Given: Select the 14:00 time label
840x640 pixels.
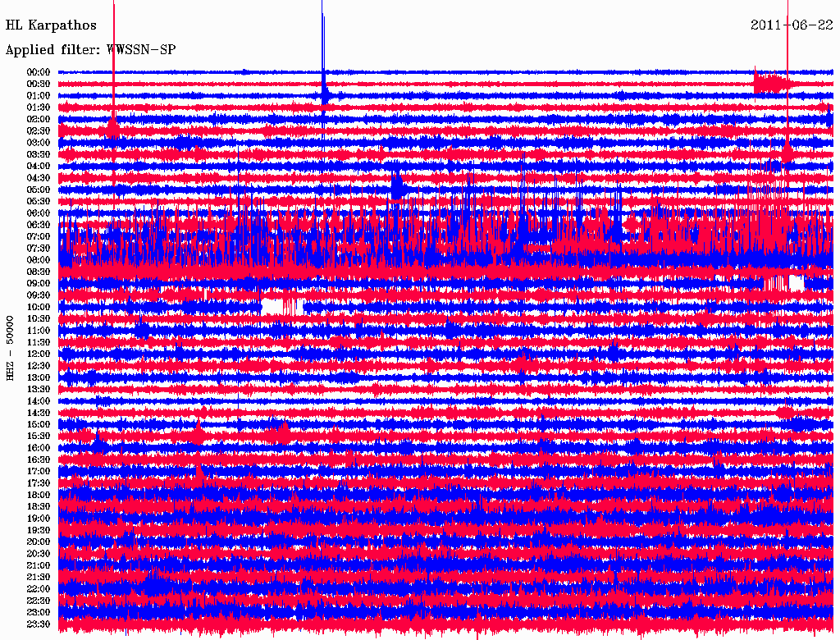Looking at the screenshot, I should pos(39,401).
